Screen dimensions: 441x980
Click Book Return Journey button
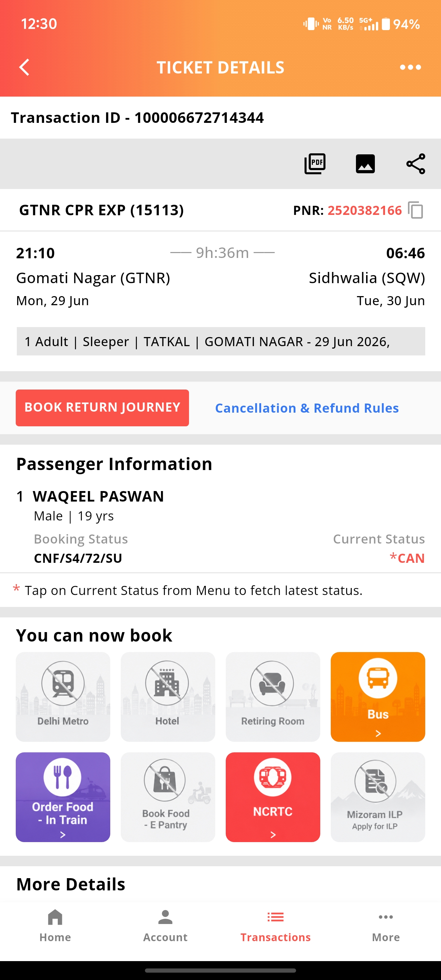pyautogui.click(x=102, y=408)
